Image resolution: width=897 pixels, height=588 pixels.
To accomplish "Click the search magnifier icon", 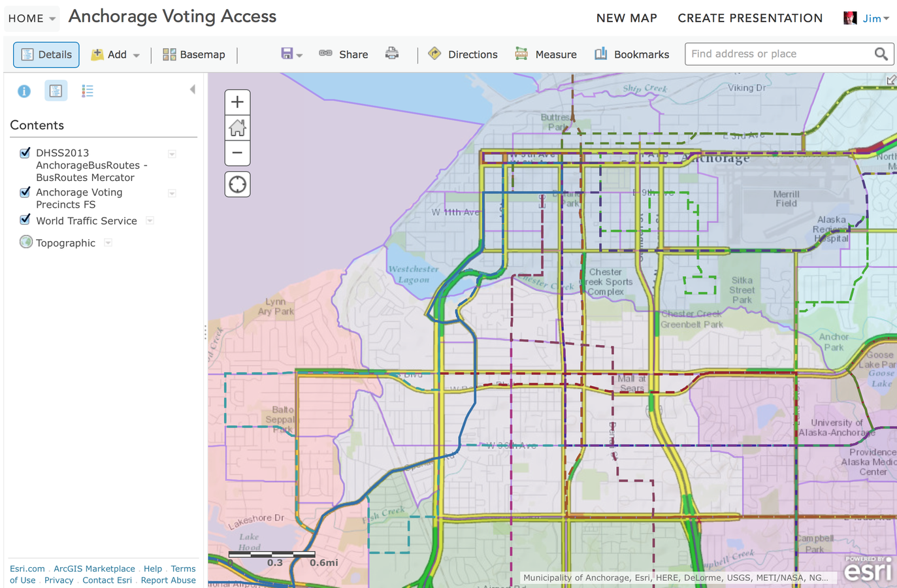I will click(x=881, y=54).
